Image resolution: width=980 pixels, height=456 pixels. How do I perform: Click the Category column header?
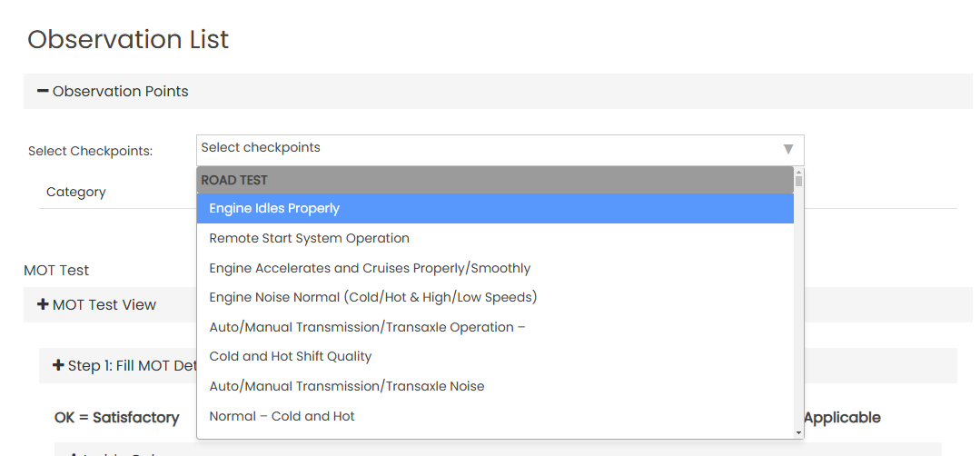tap(76, 192)
